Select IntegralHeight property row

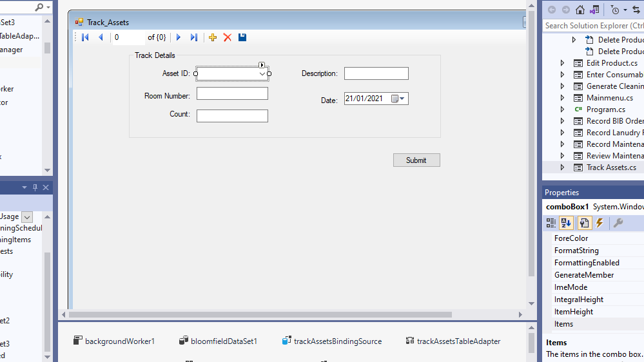tap(598, 300)
